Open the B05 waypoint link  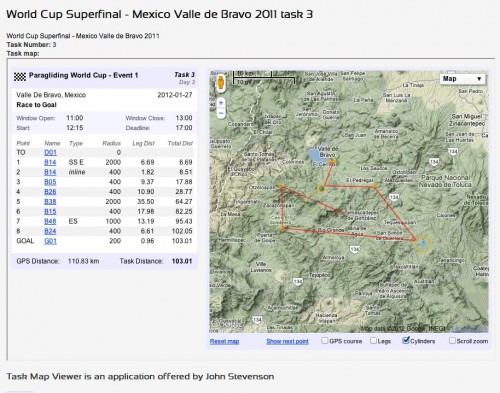coord(50,182)
